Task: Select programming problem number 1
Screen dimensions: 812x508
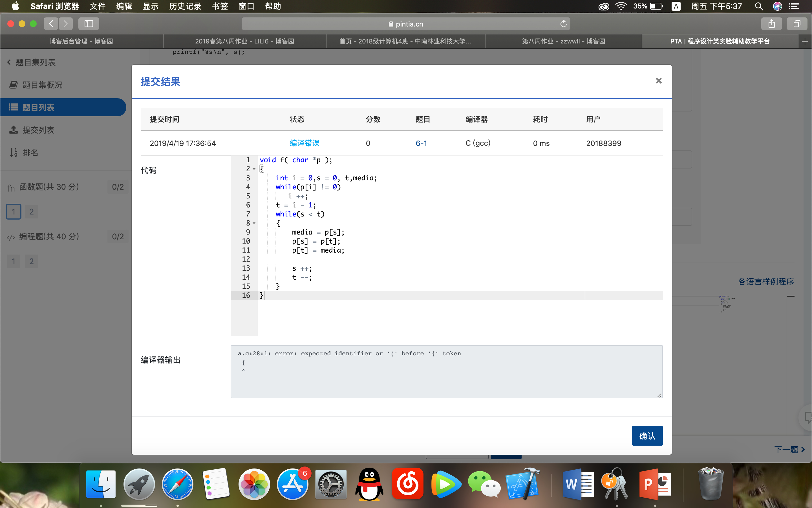Action: pyautogui.click(x=14, y=261)
